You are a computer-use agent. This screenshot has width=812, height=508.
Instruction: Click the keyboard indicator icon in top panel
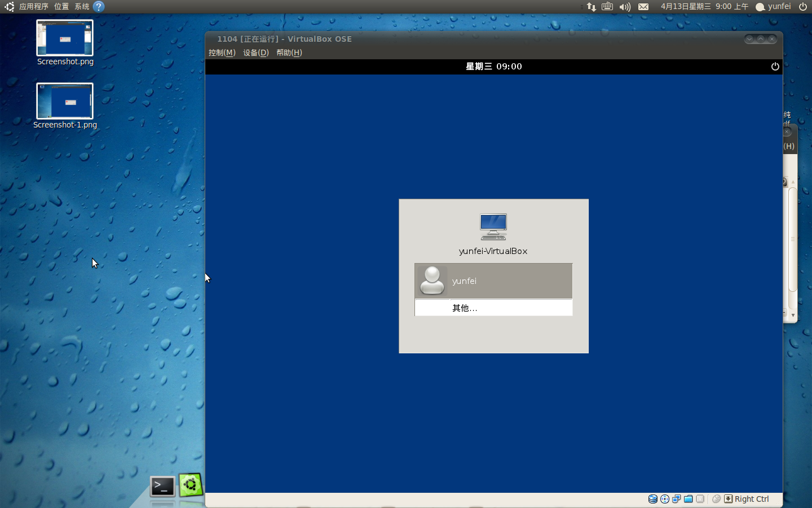click(607, 7)
